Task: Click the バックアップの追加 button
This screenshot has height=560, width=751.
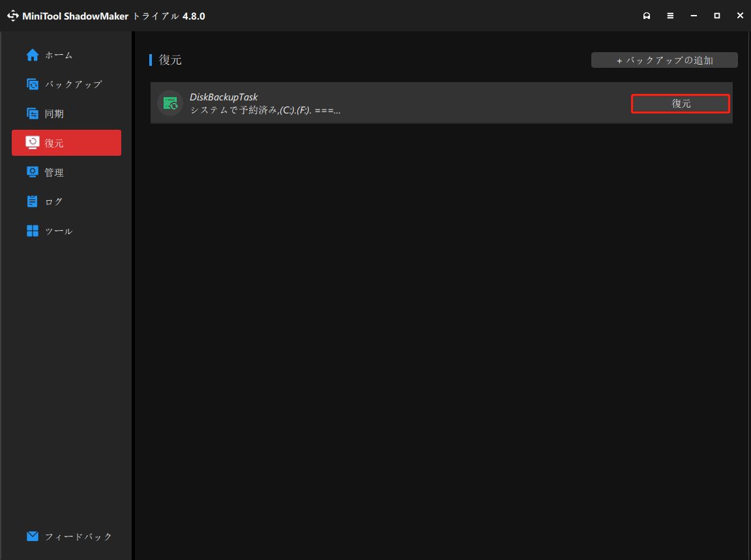Action: (x=664, y=59)
